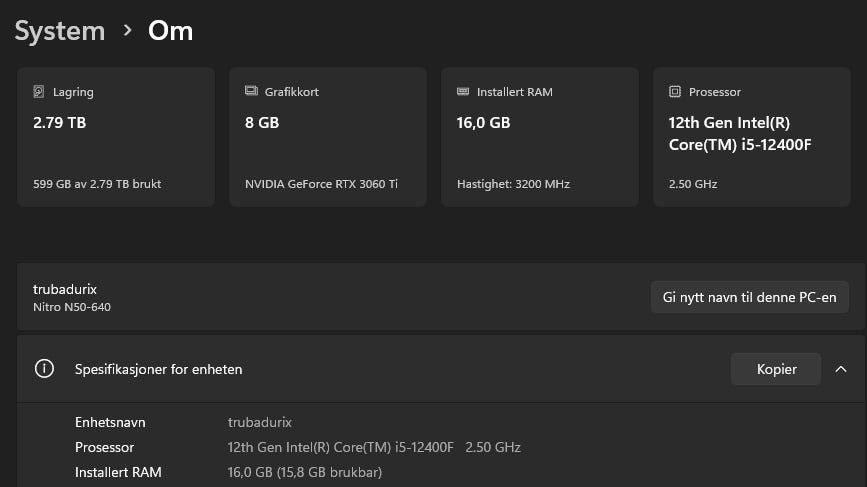Click the Prosessor chip icon

(x=675, y=92)
